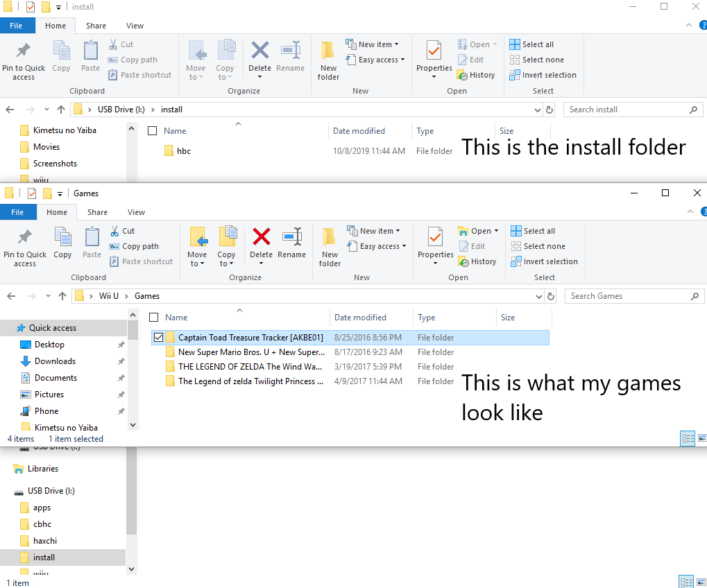This screenshot has height=588, width=707.
Task: Sort Games list by Date modified
Action: [x=360, y=317]
